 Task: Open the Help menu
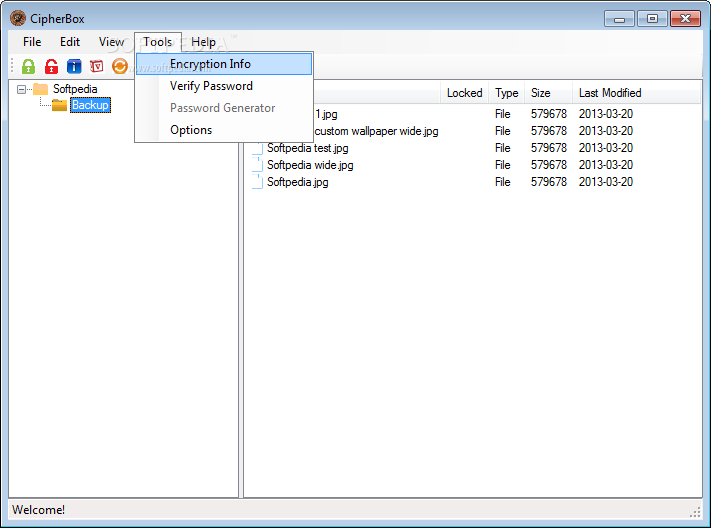point(203,42)
